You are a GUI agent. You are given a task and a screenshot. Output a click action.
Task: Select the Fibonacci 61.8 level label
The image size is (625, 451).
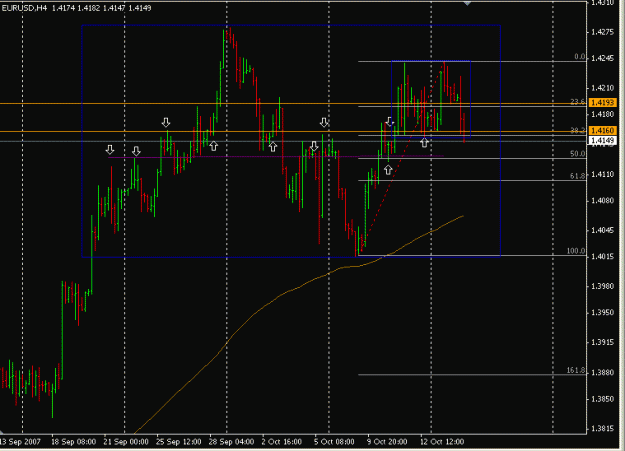tap(577, 176)
